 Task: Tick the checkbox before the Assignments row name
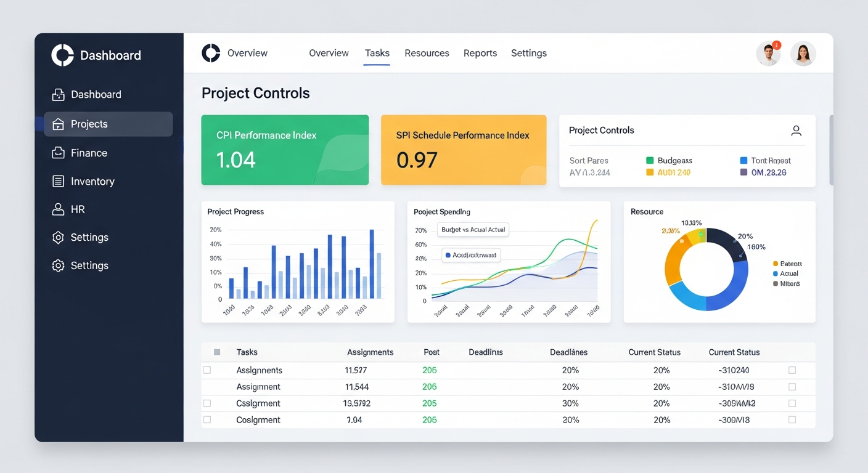[x=207, y=370]
